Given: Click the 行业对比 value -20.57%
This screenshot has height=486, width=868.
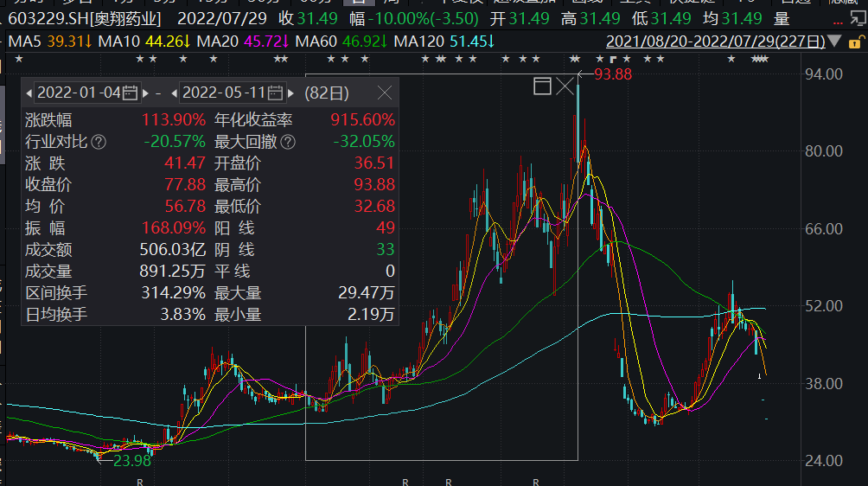Looking at the screenshot, I should (x=175, y=141).
